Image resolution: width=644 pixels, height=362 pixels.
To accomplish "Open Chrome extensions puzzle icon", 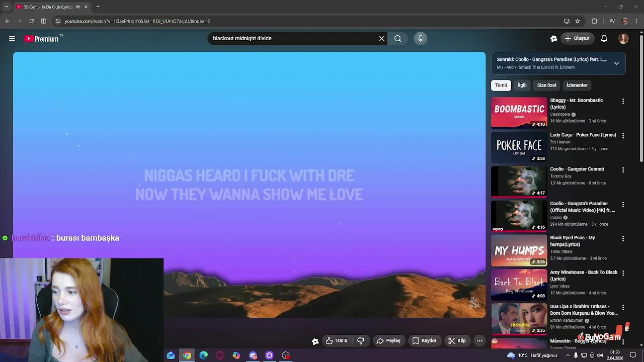I will point(594,21).
